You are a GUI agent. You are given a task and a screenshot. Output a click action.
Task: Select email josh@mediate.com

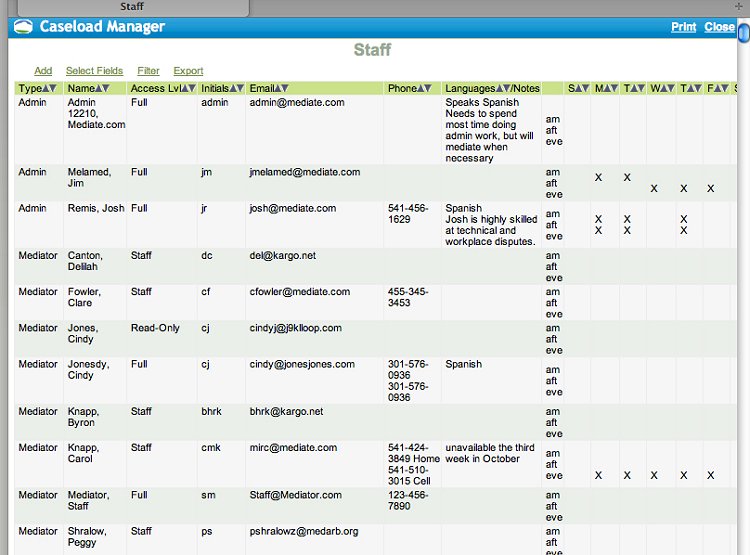(293, 209)
